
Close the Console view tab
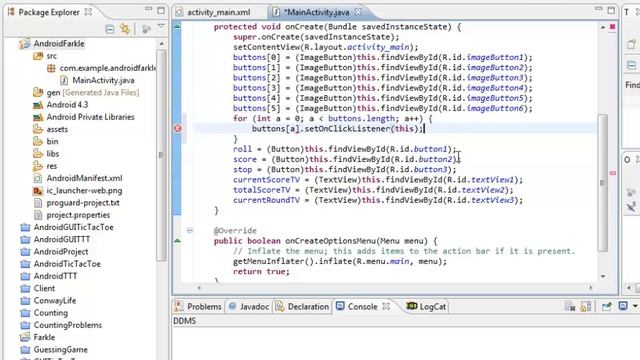[x=386, y=306]
